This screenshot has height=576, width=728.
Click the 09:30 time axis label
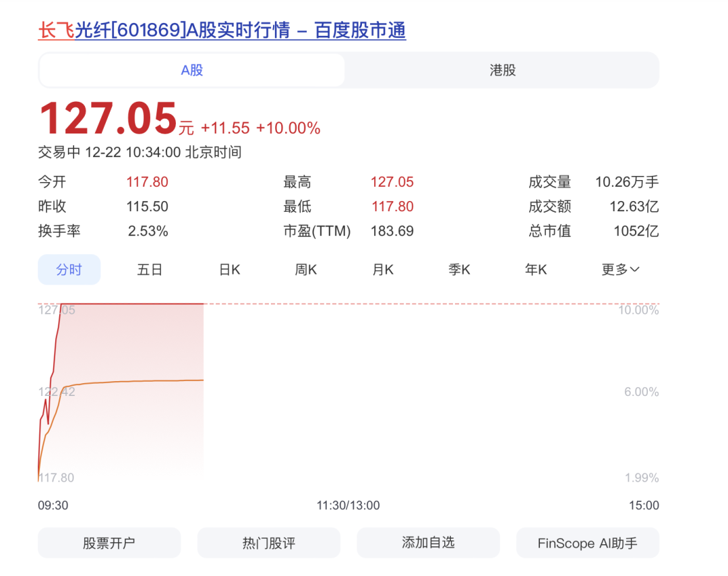pos(53,505)
